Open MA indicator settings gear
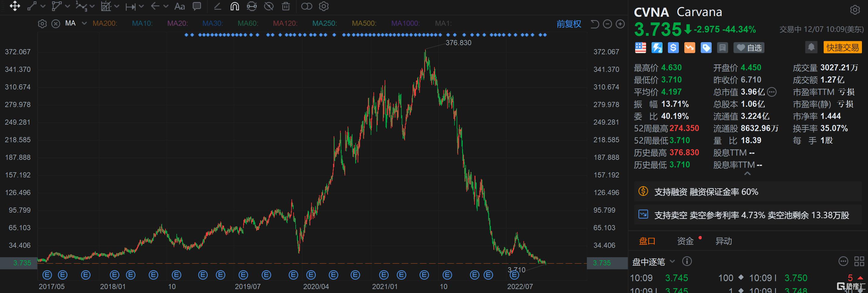 pyautogui.click(x=42, y=24)
